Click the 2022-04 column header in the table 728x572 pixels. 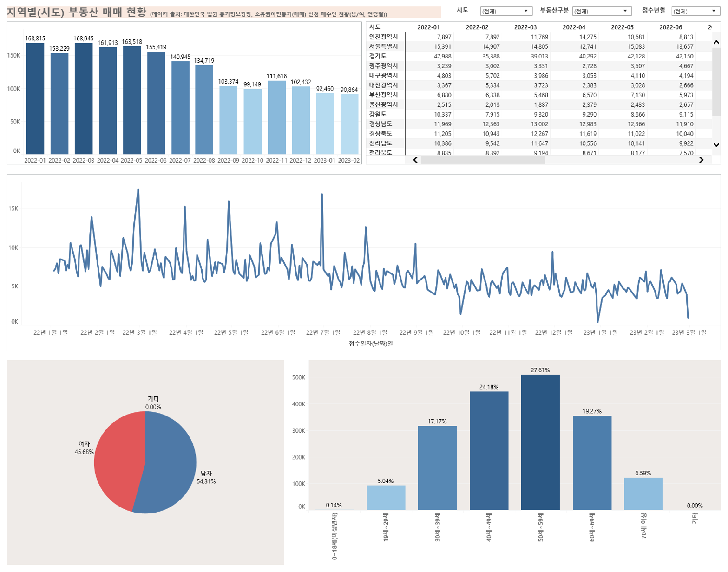point(574,27)
